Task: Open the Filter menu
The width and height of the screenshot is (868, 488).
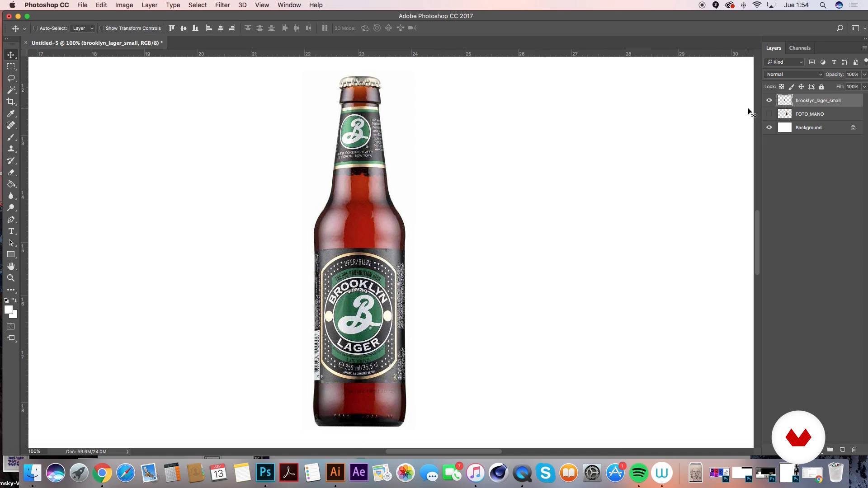Action: (222, 5)
